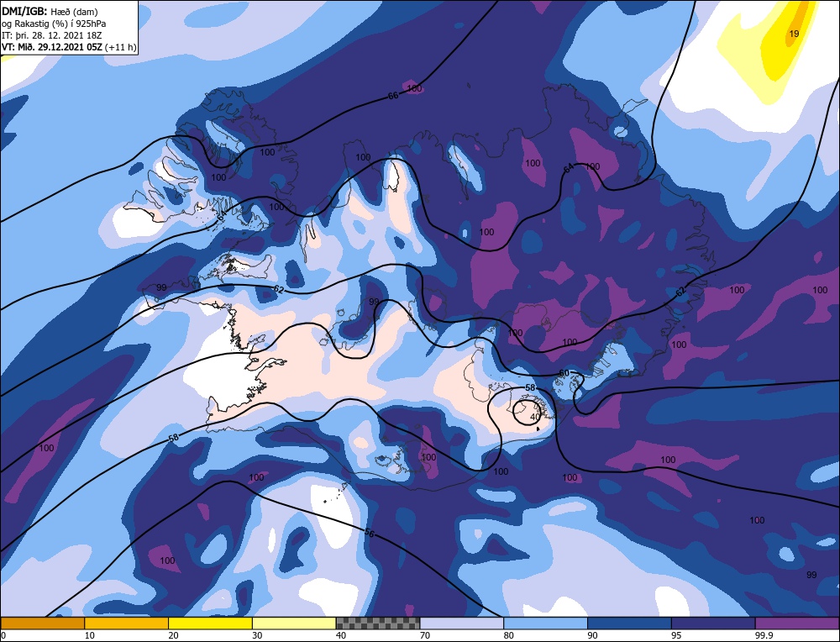Click the '10' legend scale label
This screenshot has height=642, width=840.
pyautogui.click(x=90, y=635)
